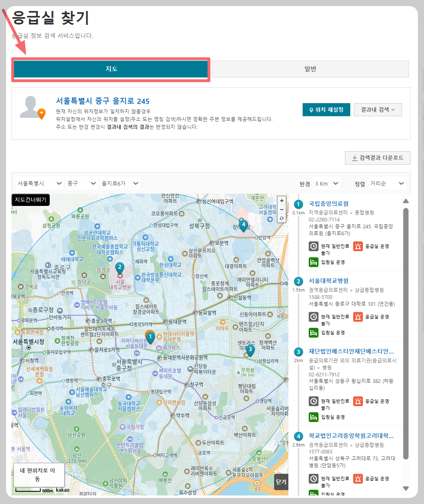Click clock icon for 고려대학 hospital
Image resolution: width=424 pixels, height=504 pixels.
click(313, 479)
